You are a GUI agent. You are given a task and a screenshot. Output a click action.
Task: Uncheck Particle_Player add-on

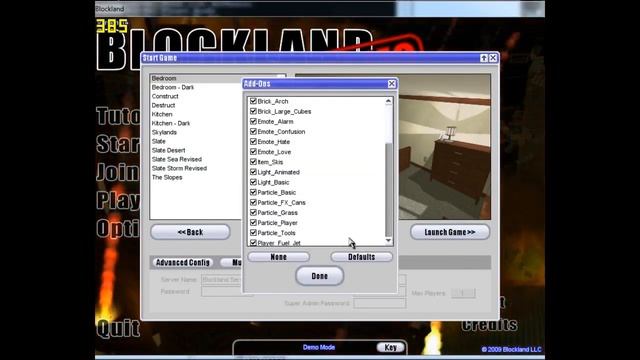tap(253, 222)
